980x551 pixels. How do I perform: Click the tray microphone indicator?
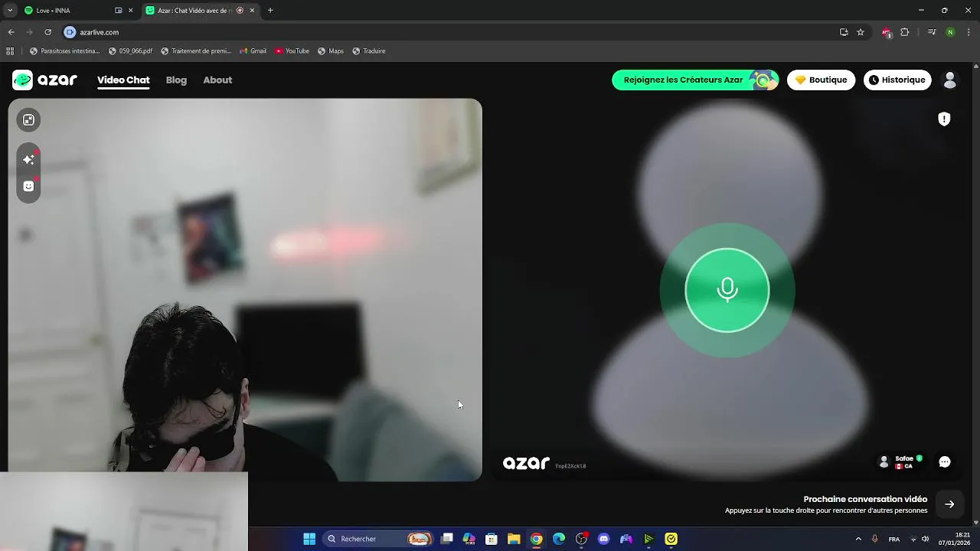coord(875,539)
